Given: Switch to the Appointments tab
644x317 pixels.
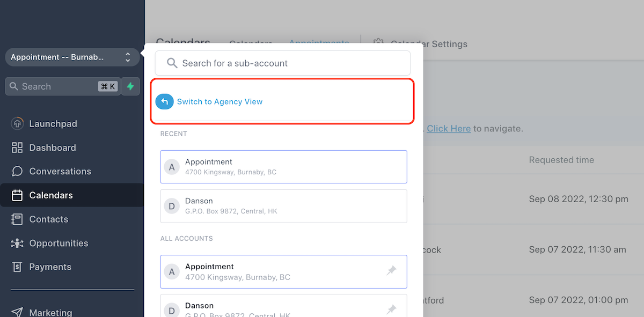Looking at the screenshot, I should coord(319,43).
